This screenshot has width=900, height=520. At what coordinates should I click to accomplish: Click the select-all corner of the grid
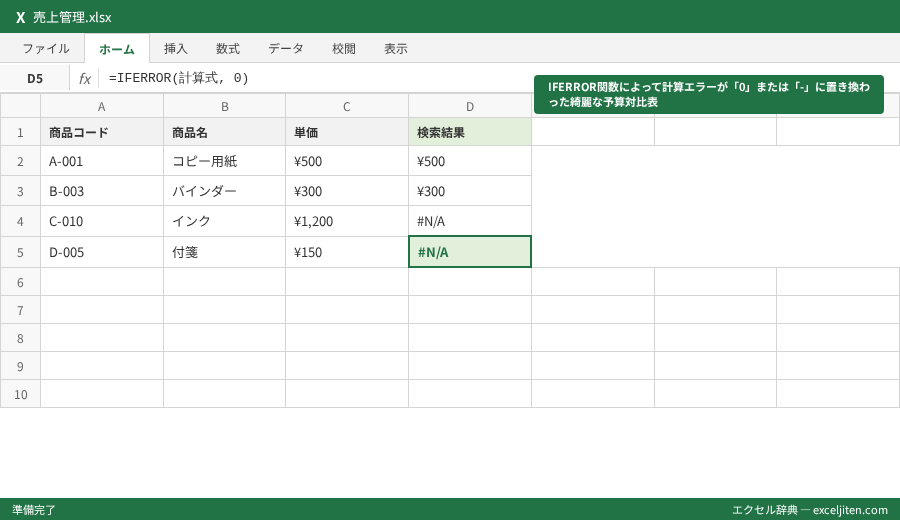pos(20,106)
